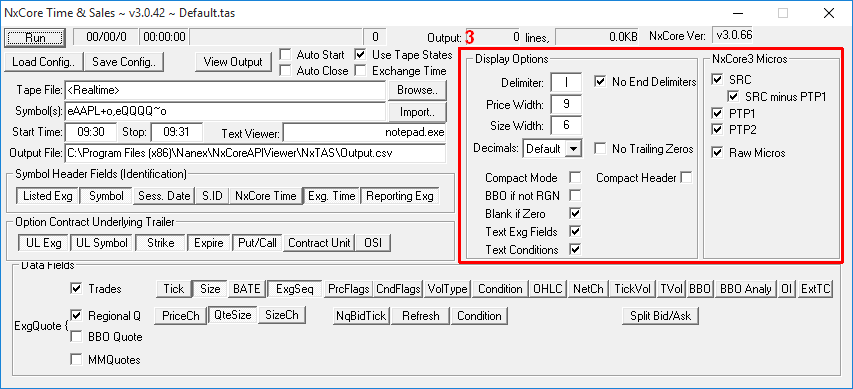Toggle Put/Call trailer field

pos(257,243)
